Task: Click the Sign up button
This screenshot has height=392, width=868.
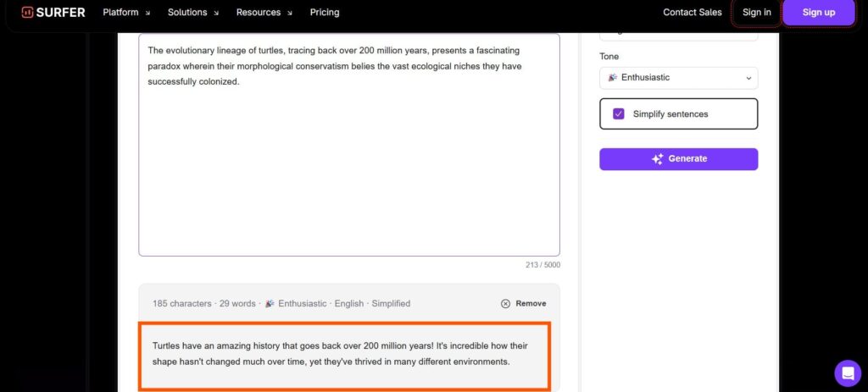Action: pyautogui.click(x=818, y=12)
